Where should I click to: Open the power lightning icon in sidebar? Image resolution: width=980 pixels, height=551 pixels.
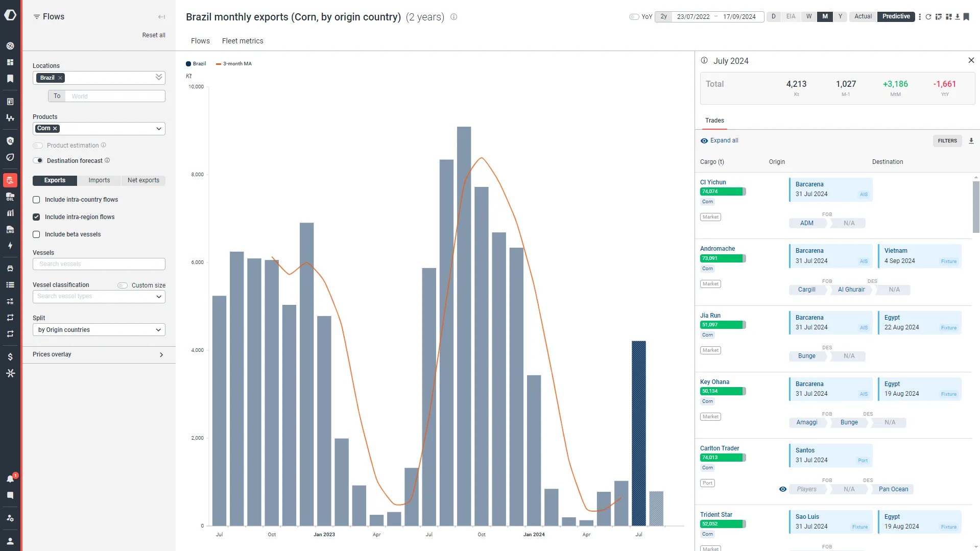10,246
